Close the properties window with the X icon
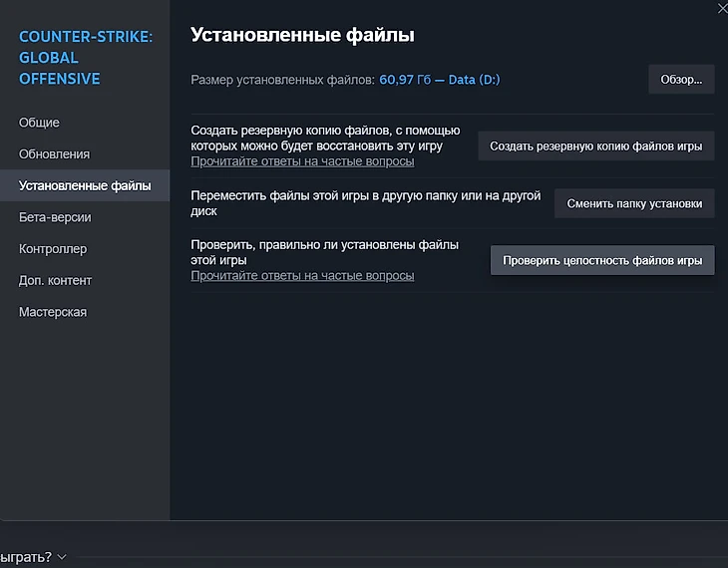Image resolution: width=728 pixels, height=568 pixels. point(721,8)
